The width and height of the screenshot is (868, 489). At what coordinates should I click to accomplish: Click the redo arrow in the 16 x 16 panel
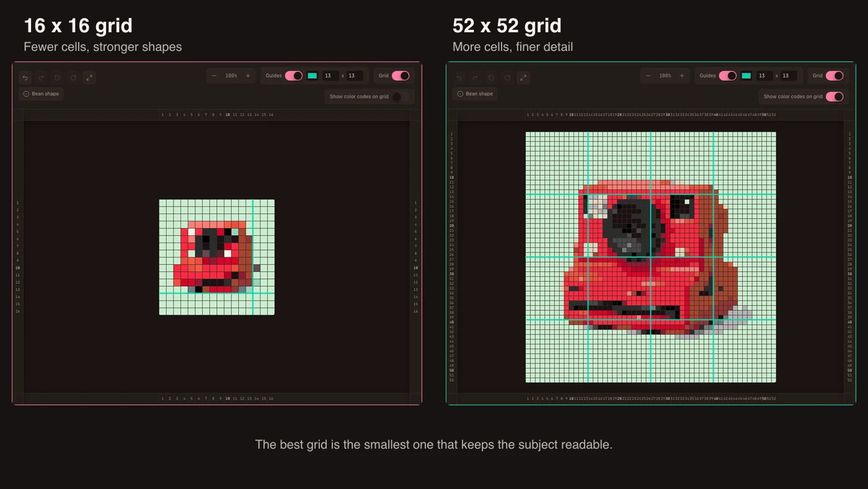click(41, 78)
